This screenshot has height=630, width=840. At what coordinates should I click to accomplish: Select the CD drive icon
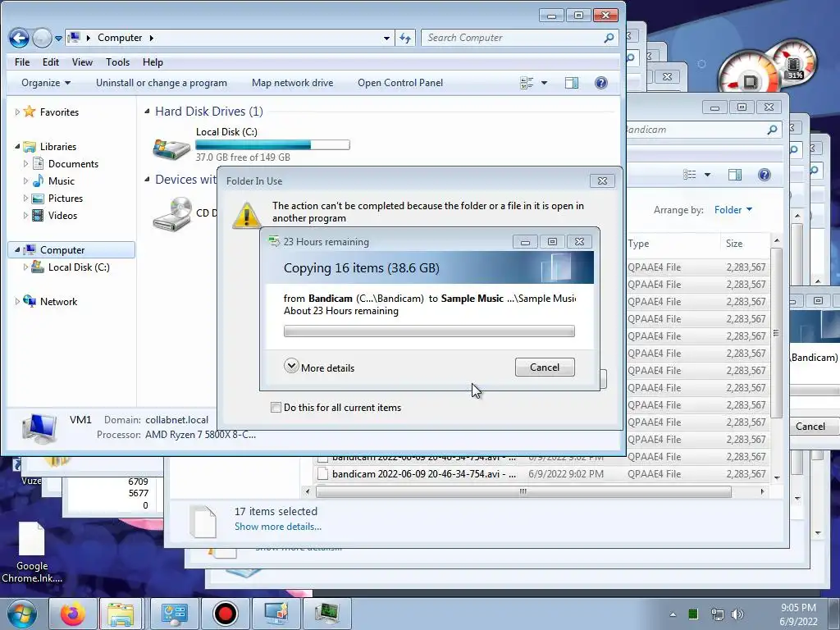(172, 214)
